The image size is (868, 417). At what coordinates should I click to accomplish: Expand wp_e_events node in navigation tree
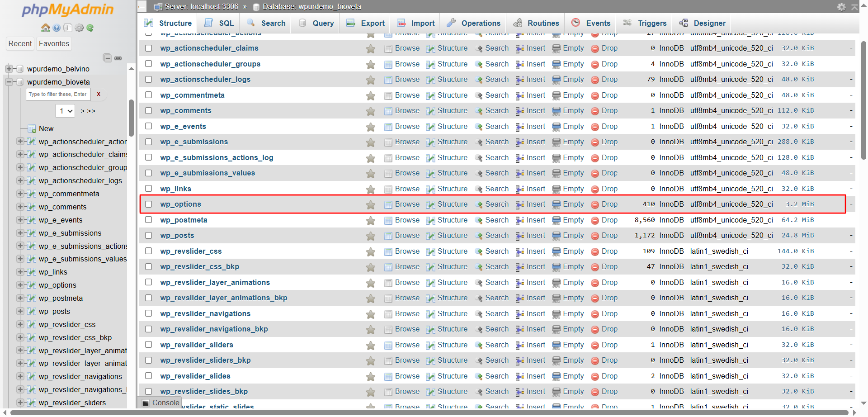[x=20, y=220]
